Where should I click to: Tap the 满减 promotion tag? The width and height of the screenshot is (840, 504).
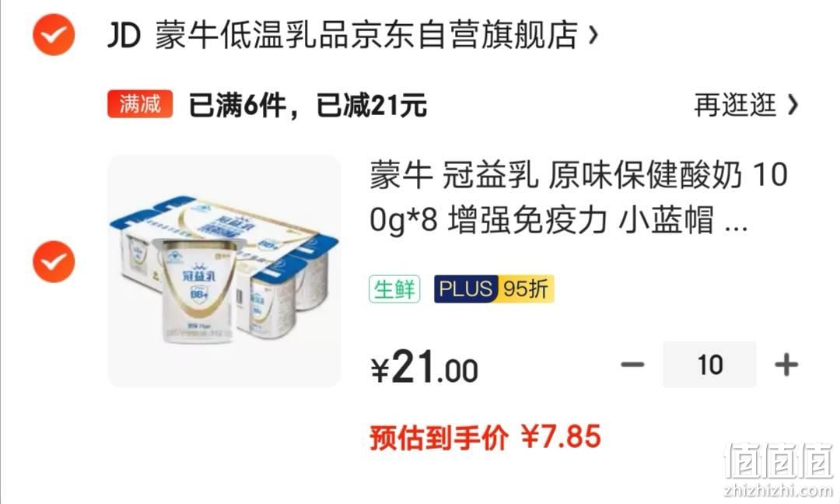(x=140, y=104)
